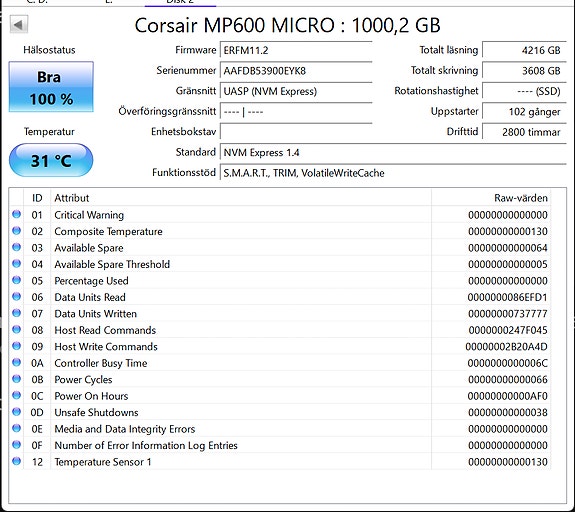The image size is (575, 512).
Task: Click raw value 0000000000005
Action: click(508, 264)
